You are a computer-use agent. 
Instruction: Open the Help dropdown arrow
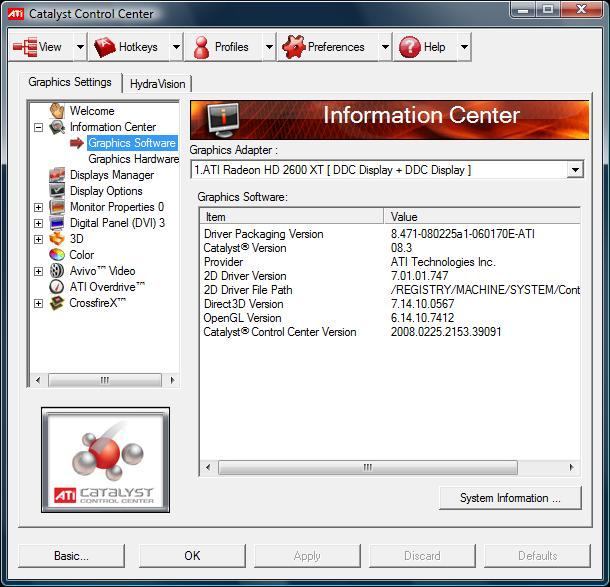[x=464, y=47]
